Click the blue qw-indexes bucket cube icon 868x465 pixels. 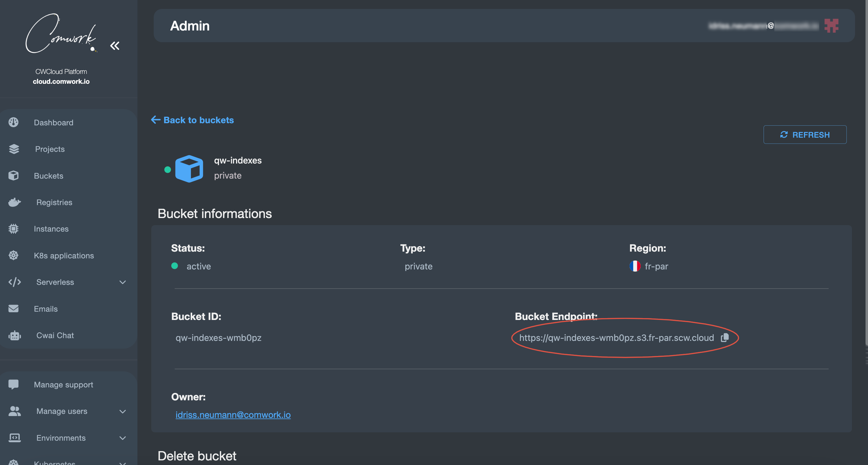[189, 168]
